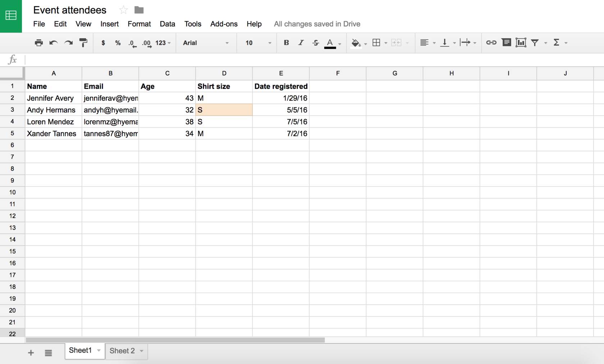The image size is (604, 364).
Task: Click the Print icon
Action: click(39, 43)
